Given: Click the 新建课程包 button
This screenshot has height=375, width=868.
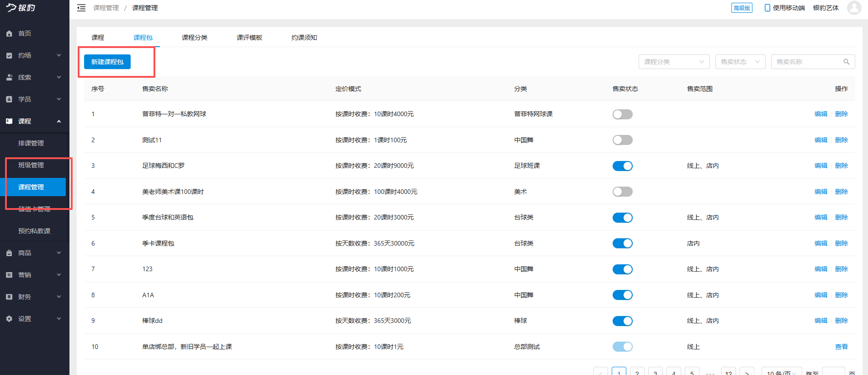Looking at the screenshot, I should [x=107, y=62].
